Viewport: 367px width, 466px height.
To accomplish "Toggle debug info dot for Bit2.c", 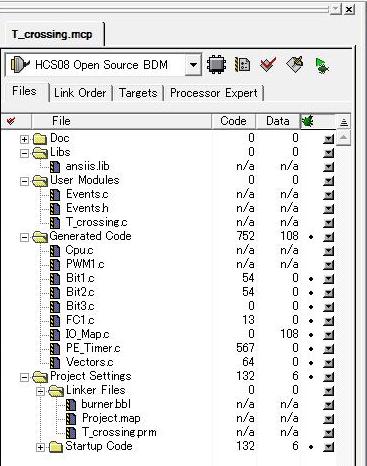I will pos(311,293).
